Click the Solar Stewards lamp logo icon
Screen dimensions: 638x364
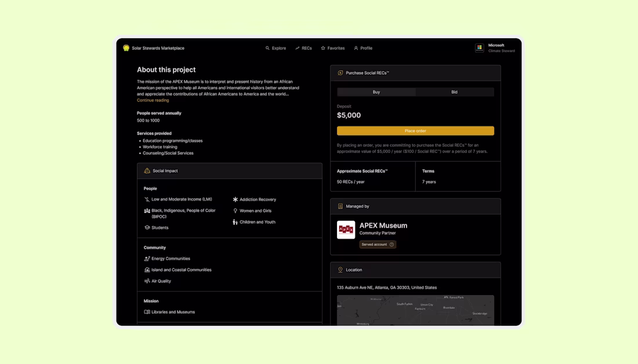point(126,48)
